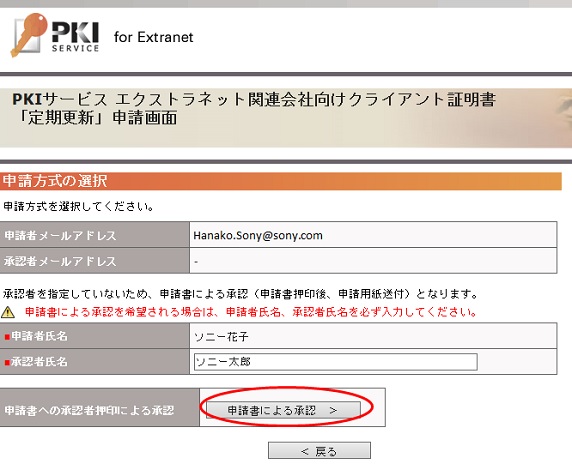The width and height of the screenshot is (572, 470).
Task: Click the 申請者メールアドレス label cell
Action: [94, 235]
